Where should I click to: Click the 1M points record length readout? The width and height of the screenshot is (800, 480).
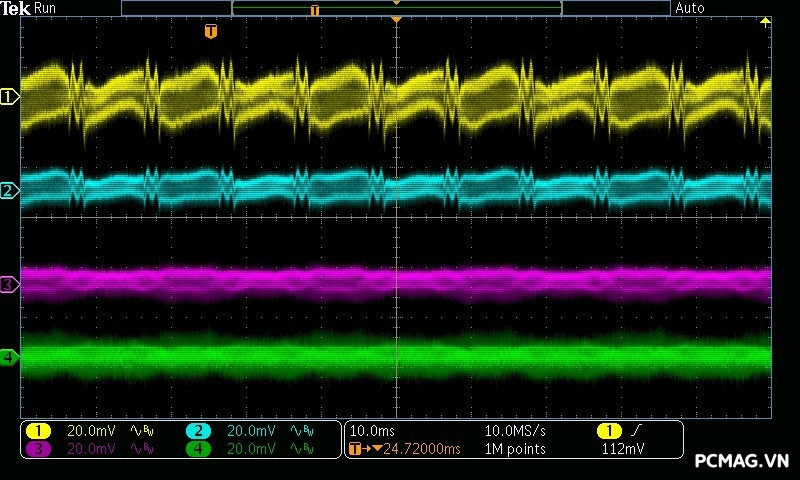click(515, 449)
